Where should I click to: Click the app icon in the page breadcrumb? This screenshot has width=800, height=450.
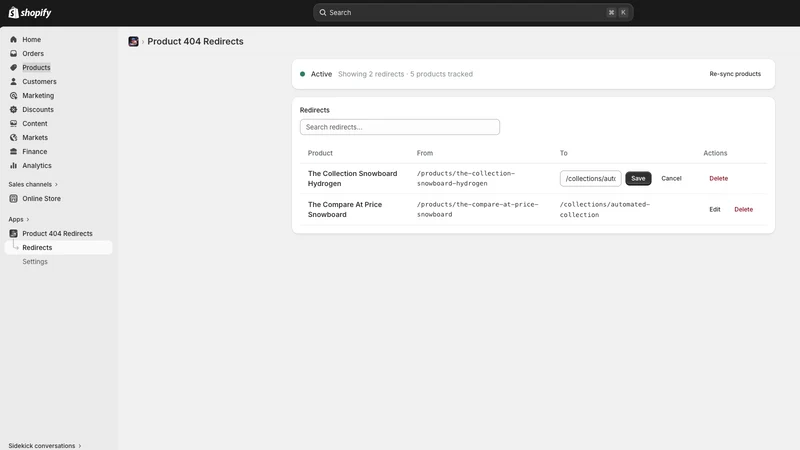133,41
